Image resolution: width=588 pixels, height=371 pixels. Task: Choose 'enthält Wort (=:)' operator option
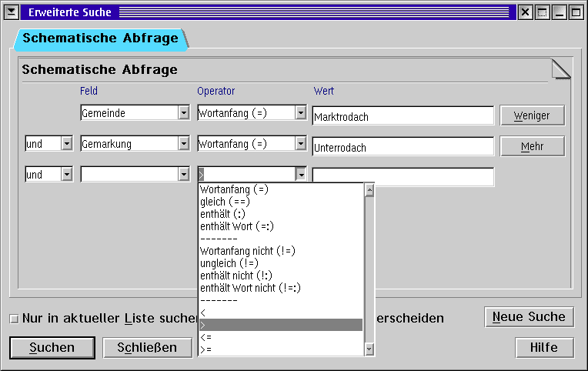click(x=237, y=226)
